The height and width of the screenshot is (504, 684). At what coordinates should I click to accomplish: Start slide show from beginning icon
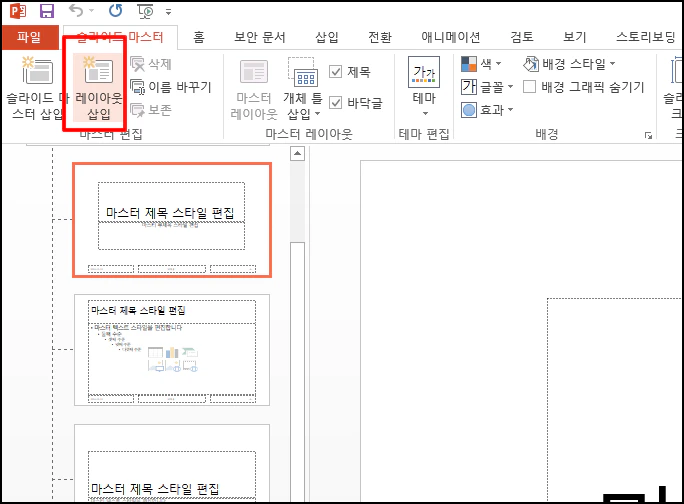tap(145, 11)
